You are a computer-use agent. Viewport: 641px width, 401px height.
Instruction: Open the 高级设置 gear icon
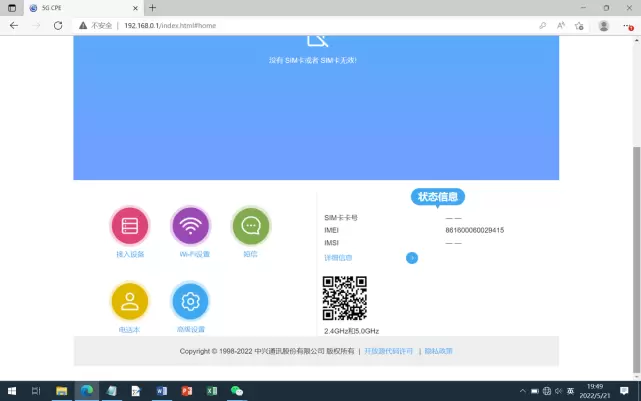pos(190,301)
